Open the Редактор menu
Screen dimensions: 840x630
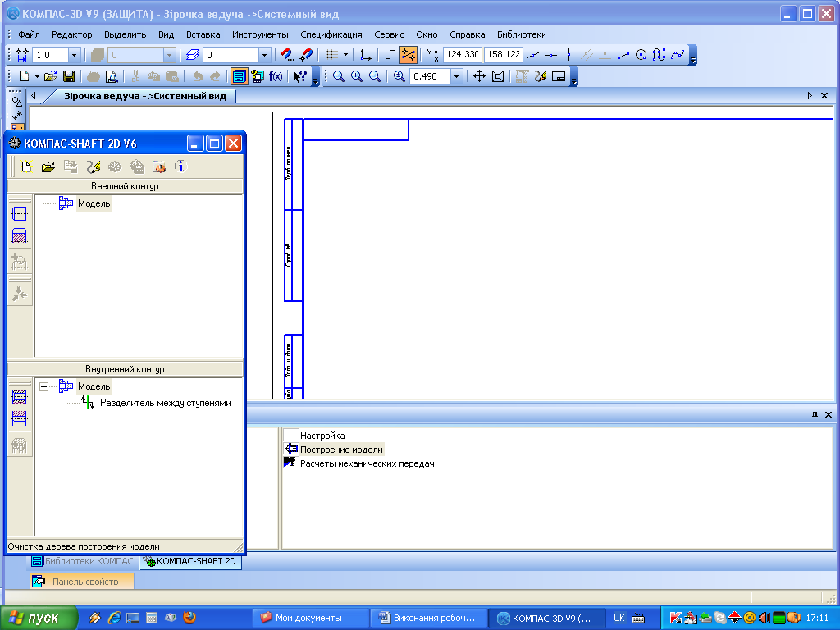(x=72, y=34)
